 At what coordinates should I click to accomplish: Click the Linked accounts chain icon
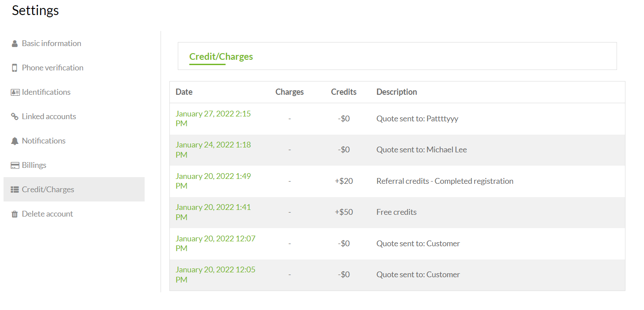15,116
